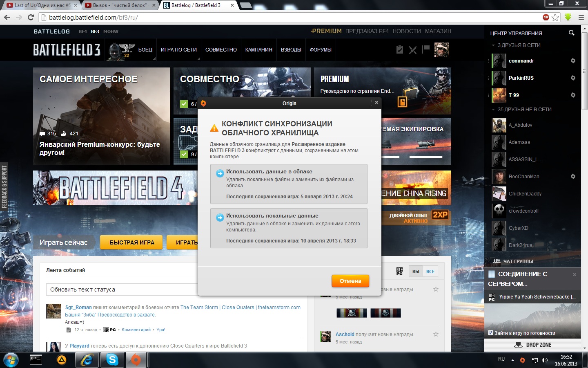Close the Origin dialog
588x368 pixels.
click(376, 102)
